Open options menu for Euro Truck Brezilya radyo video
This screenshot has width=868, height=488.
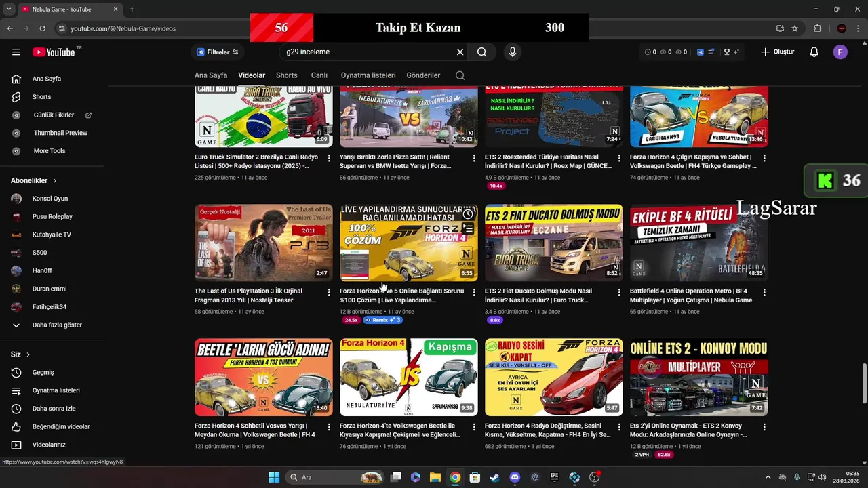tap(329, 158)
